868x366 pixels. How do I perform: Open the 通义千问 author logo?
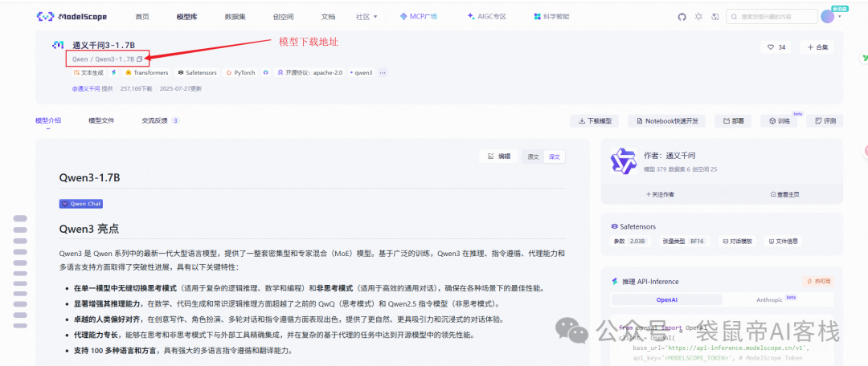pos(624,161)
